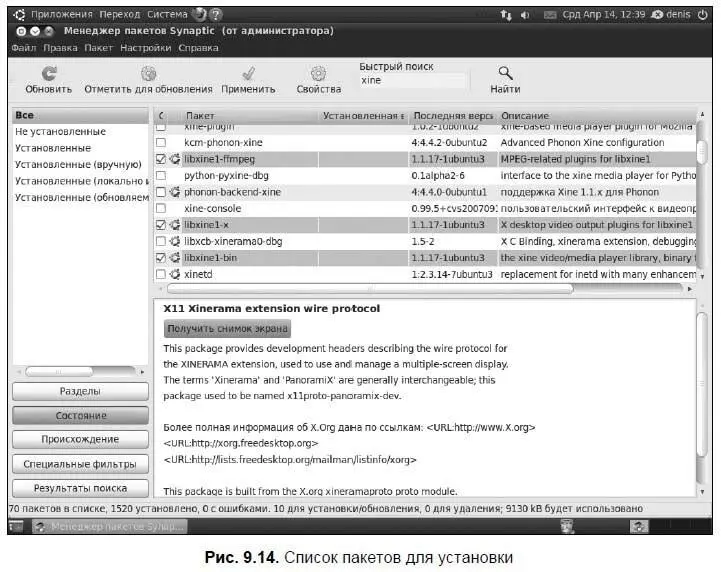
Task: Click the volume speaker icon
Action: point(525,15)
